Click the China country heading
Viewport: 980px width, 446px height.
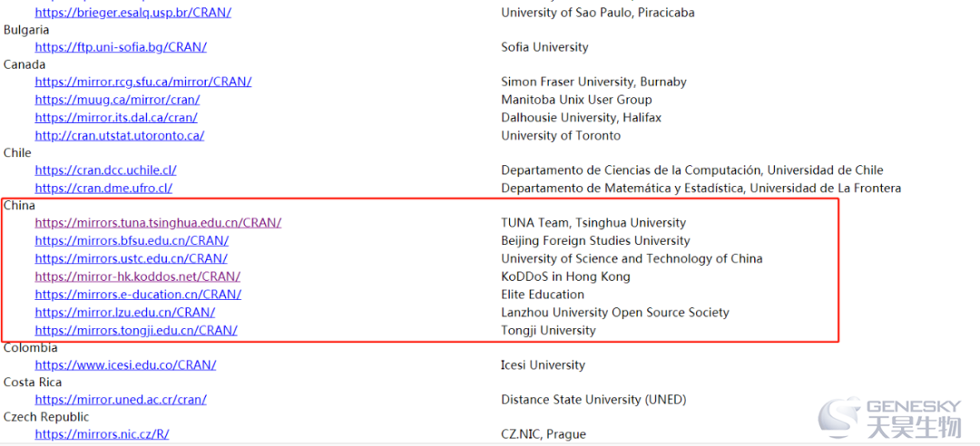pos(19,205)
